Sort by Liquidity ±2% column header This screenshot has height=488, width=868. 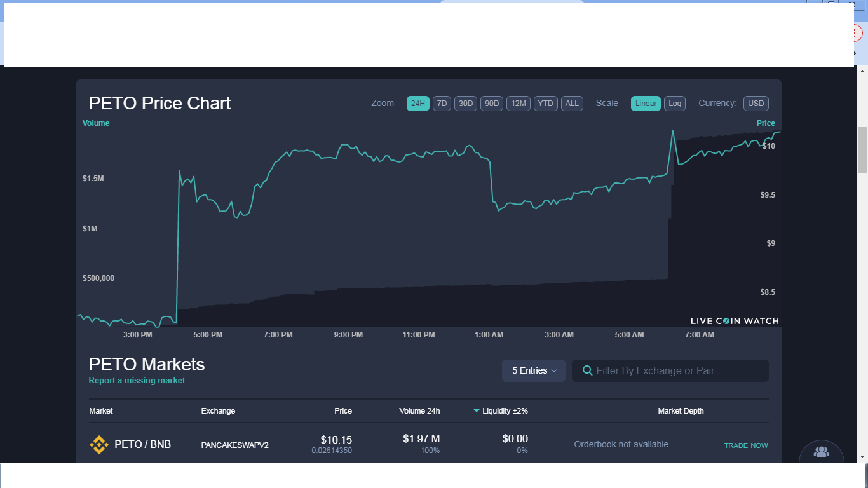pos(505,411)
